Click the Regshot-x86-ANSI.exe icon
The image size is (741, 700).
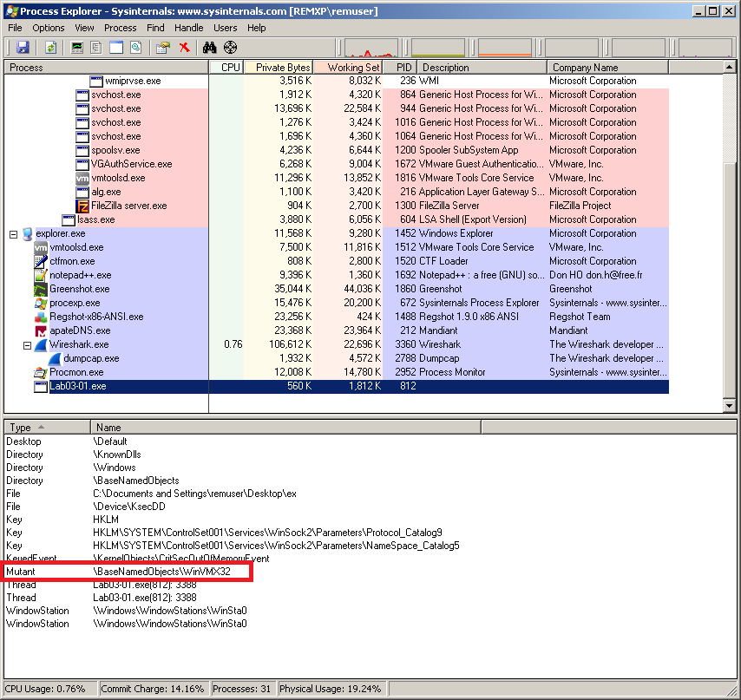click(41, 317)
